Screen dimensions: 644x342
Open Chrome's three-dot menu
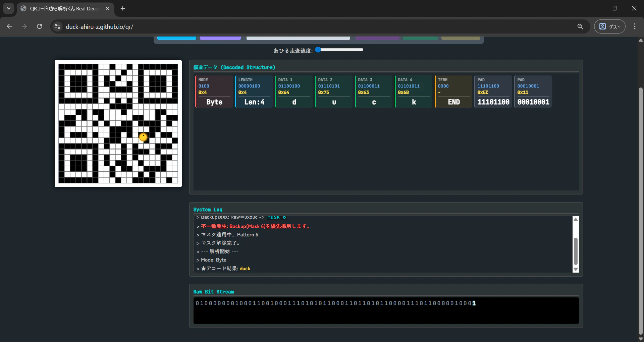click(x=635, y=26)
